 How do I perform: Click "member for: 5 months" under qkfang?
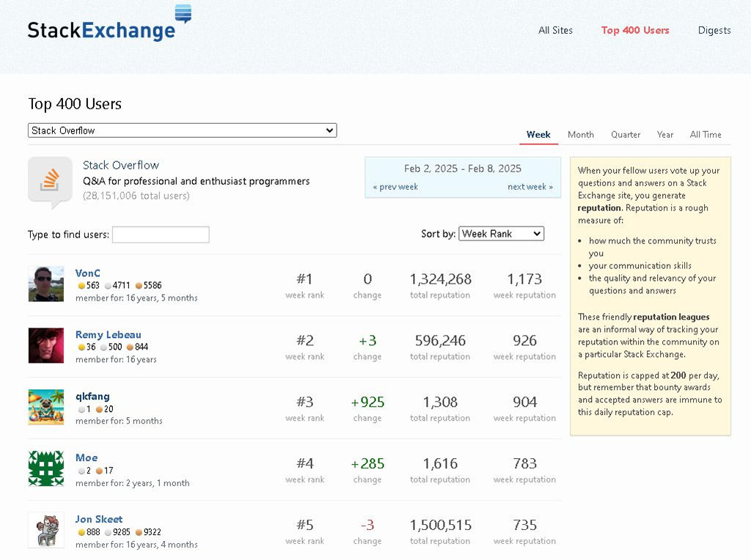pos(119,421)
